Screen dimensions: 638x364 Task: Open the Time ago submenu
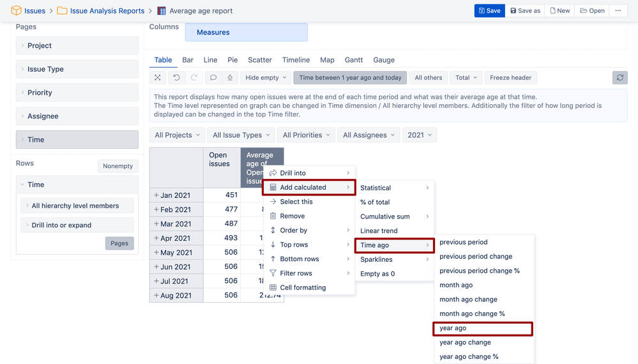[x=394, y=245]
